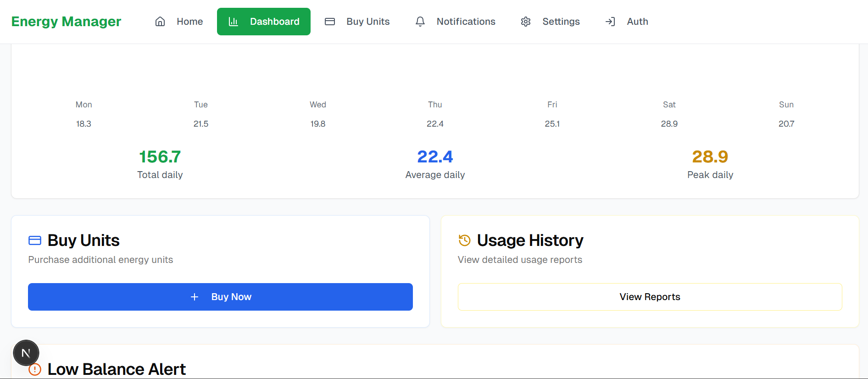
Task: Open the Next.js dev tools badge
Action: 26,353
